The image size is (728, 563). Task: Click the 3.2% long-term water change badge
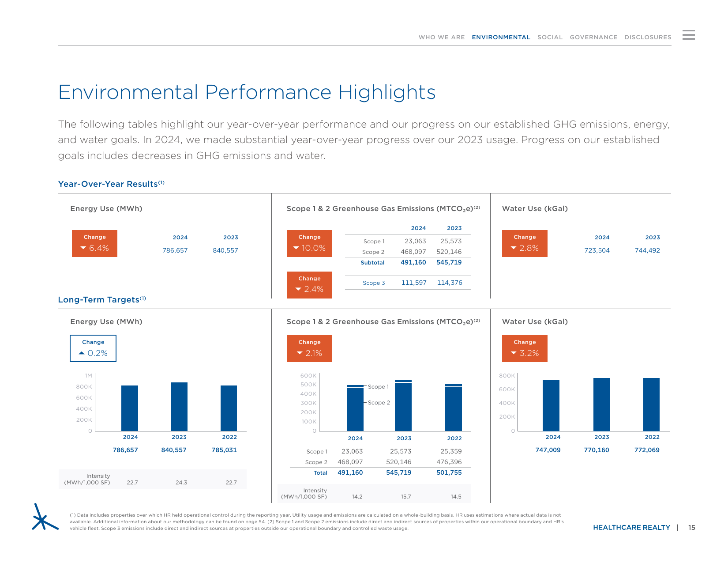point(525,348)
